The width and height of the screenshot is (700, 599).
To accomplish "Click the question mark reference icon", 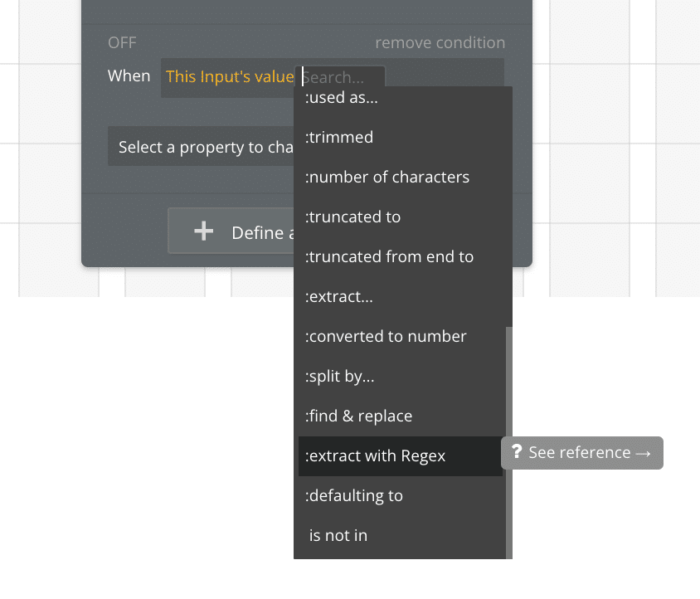I will [517, 452].
